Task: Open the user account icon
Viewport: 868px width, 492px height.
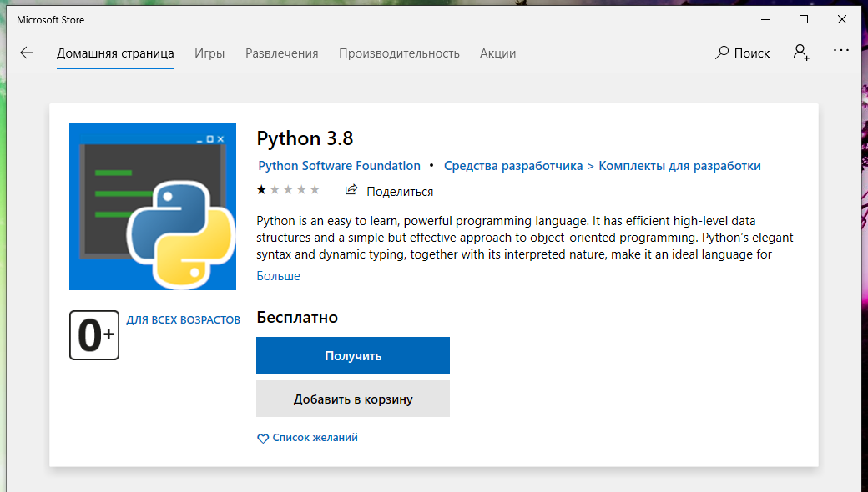Action: (800, 53)
